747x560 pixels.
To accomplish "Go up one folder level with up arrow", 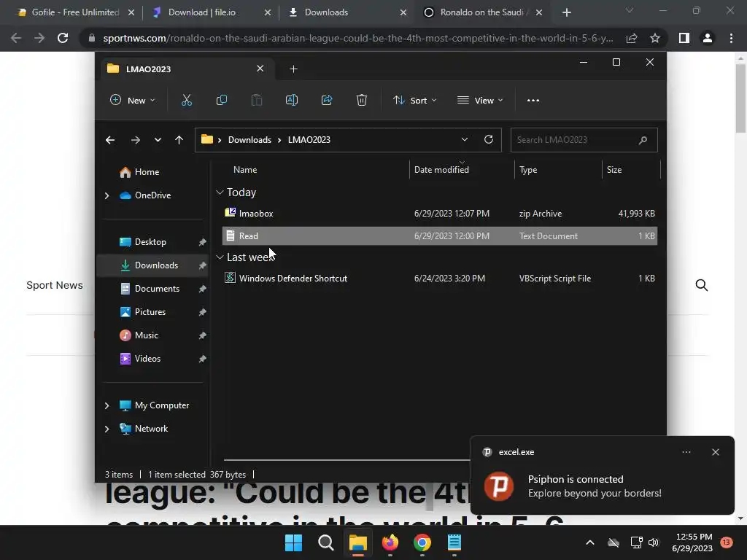I will point(179,140).
